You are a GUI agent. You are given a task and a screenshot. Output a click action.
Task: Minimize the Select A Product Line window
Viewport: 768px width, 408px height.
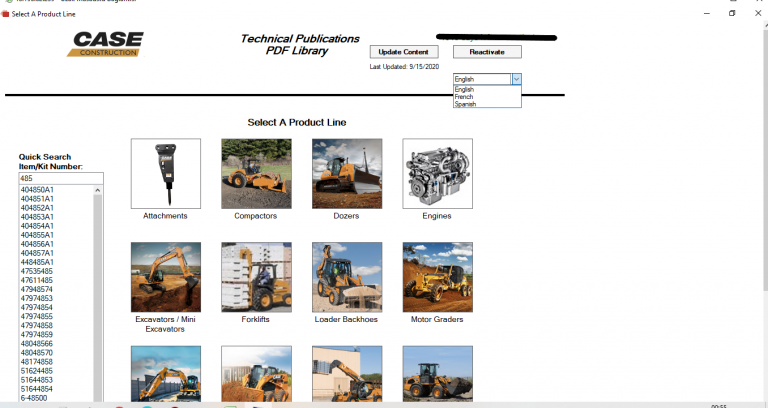[707, 14]
